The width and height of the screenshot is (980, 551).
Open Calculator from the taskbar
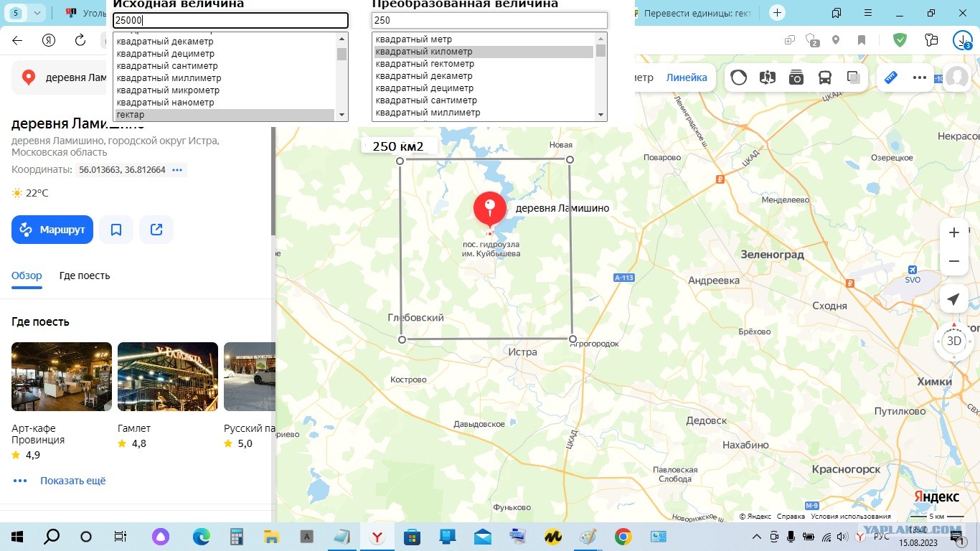pos(236,537)
